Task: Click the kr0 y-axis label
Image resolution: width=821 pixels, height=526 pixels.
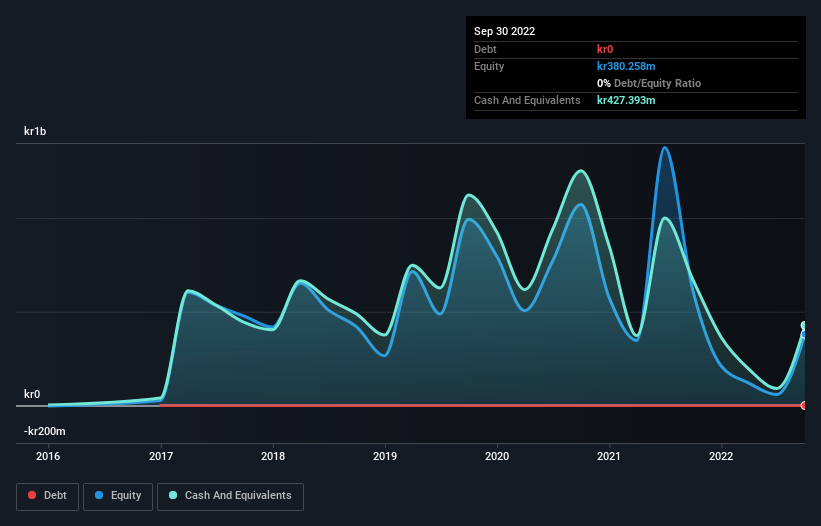Action: point(32,394)
